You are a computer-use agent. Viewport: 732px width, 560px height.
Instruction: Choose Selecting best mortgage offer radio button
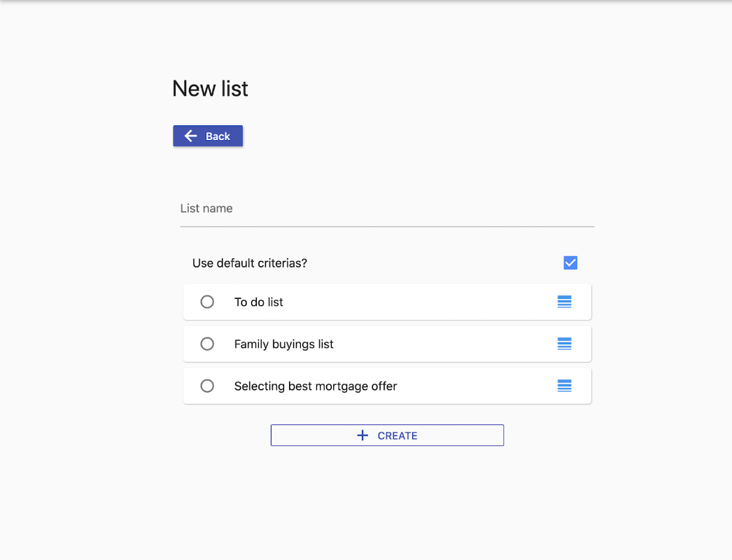[x=207, y=386]
